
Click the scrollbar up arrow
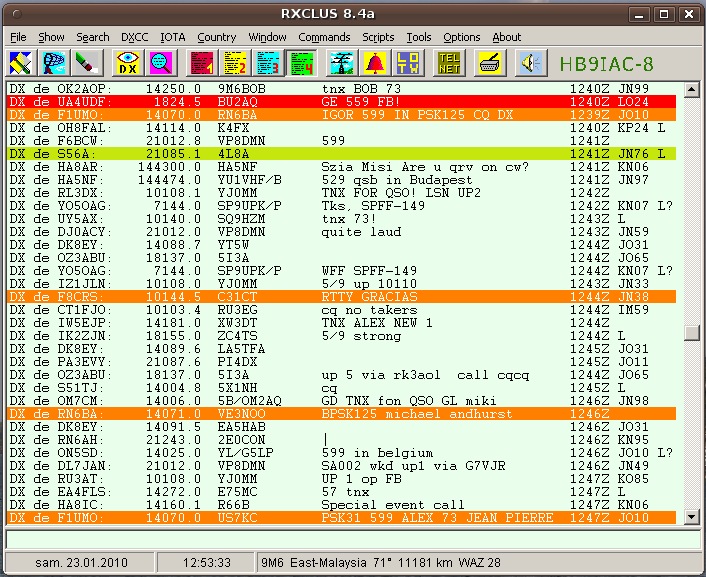coord(691,90)
